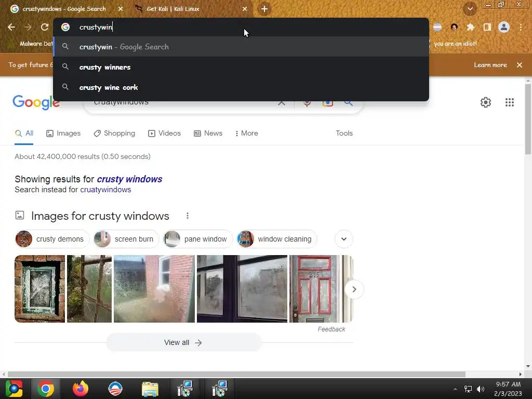Image resolution: width=532 pixels, height=399 pixels.
Task: Open options menu beside Images for crusty windows
Action: [x=187, y=216]
